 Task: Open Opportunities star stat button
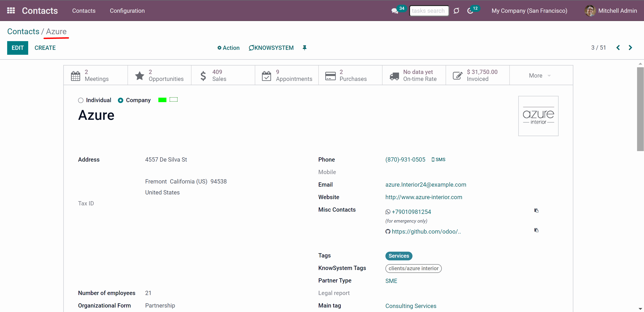[159, 76]
